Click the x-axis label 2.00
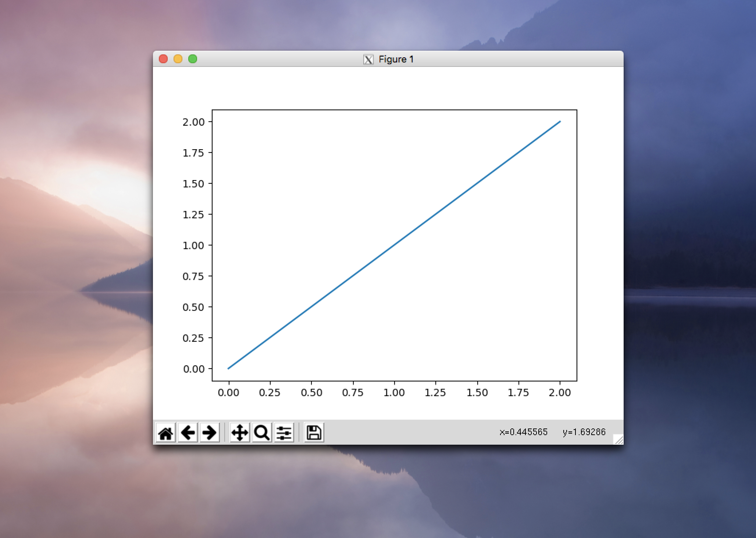756x538 pixels. [x=560, y=393]
